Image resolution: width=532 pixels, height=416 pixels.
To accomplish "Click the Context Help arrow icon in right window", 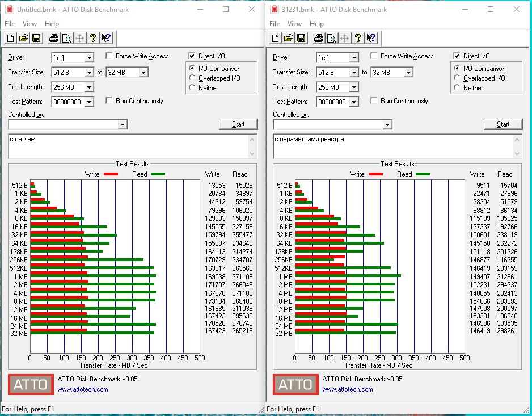I will 371,38.
